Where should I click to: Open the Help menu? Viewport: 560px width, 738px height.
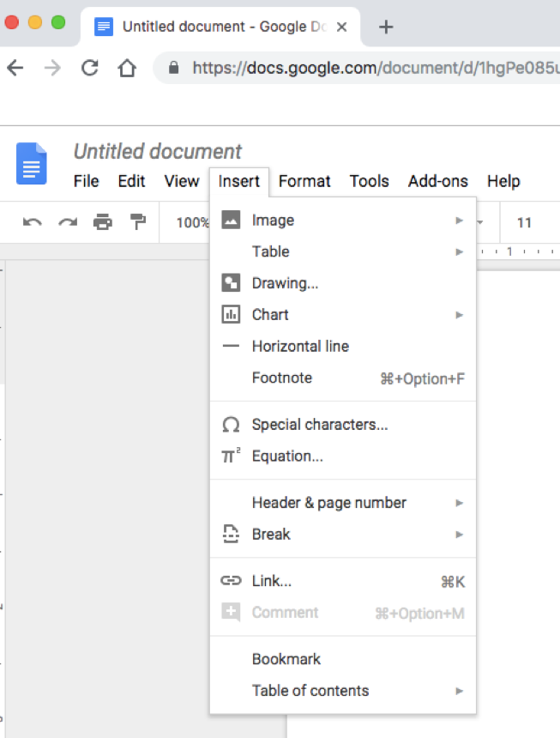pyautogui.click(x=503, y=181)
